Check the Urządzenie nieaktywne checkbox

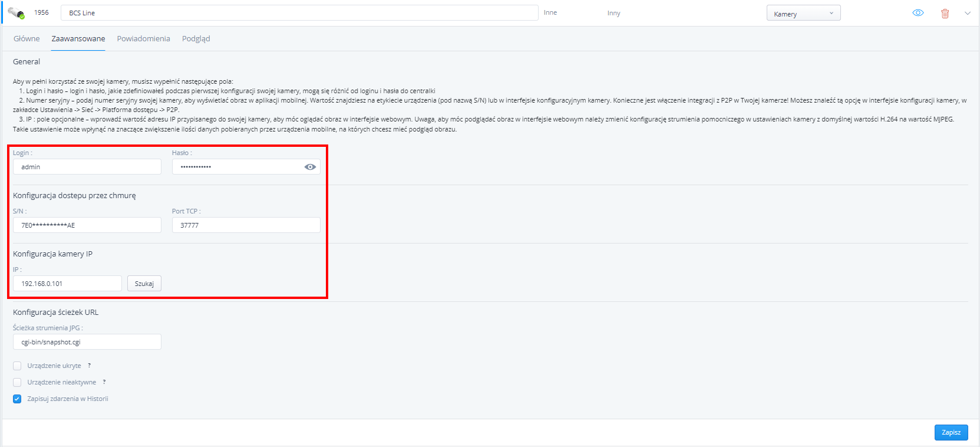tap(17, 382)
